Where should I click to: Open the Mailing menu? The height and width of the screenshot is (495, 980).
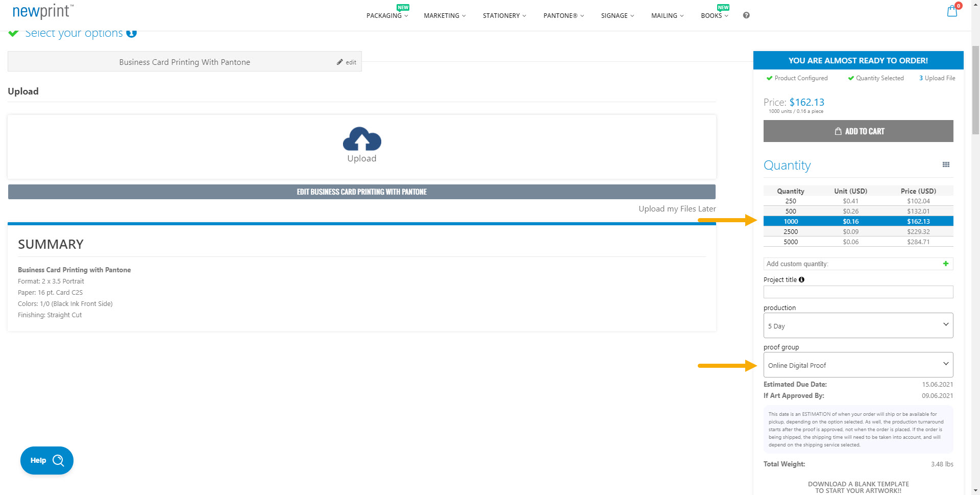click(667, 16)
